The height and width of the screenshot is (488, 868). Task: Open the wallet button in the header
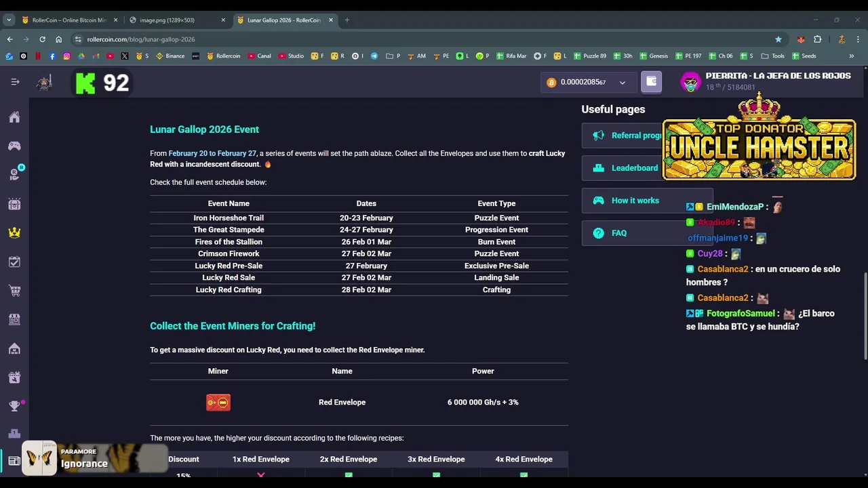pyautogui.click(x=651, y=82)
